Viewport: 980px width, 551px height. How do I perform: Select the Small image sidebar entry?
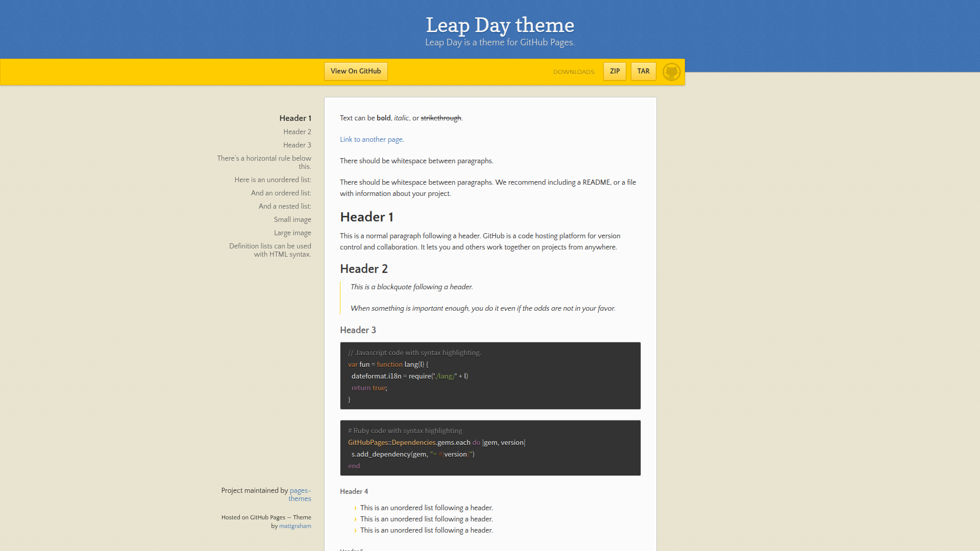point(292,219)
